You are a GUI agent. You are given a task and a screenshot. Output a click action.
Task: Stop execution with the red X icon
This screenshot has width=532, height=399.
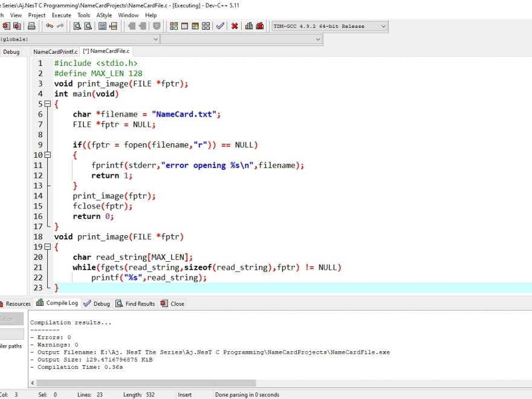pos(235,26)
